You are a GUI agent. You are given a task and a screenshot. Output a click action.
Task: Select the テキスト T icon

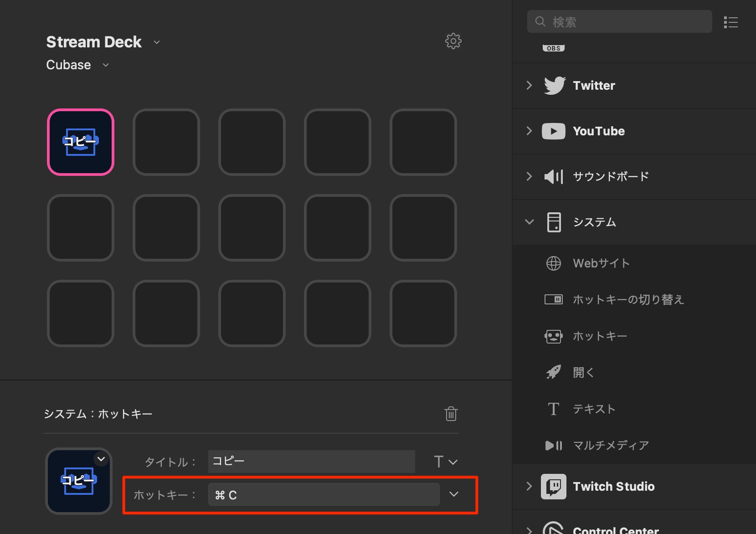point(554,409)
